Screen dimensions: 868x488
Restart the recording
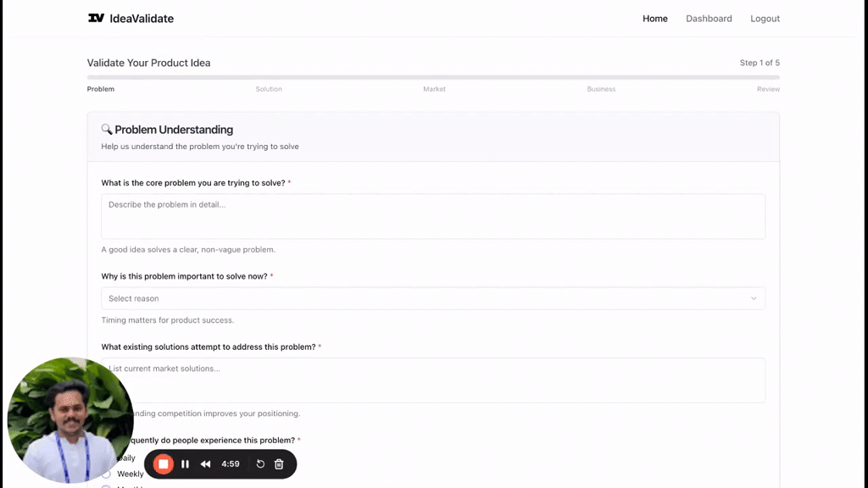pyautogui.click(x=260, y=464)
